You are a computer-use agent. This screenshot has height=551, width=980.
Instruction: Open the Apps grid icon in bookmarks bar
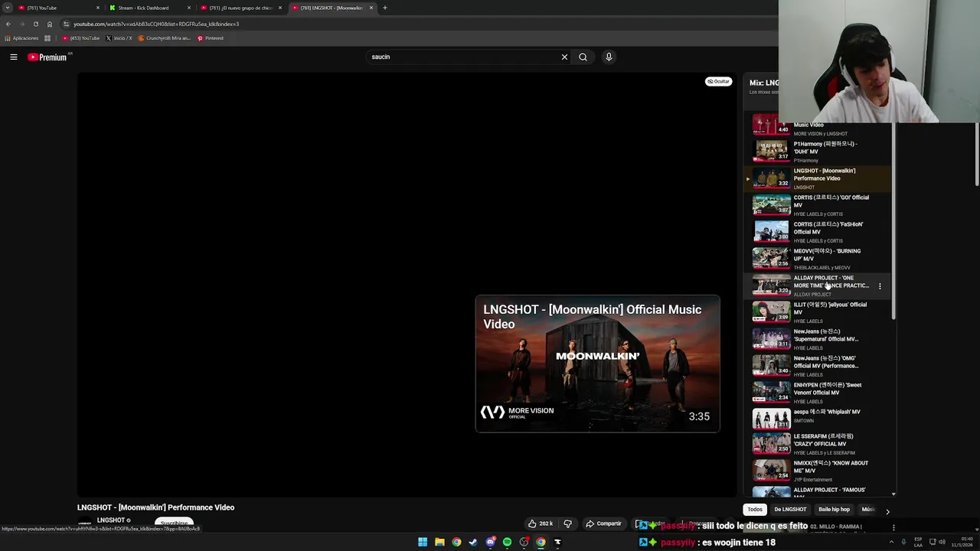47,38
